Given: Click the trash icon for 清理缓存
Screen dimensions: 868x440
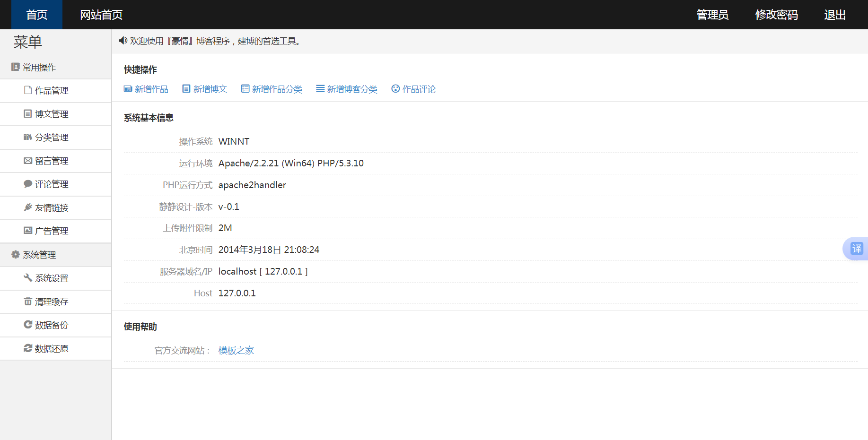Looking at the screenshot, I should point(28,302).
